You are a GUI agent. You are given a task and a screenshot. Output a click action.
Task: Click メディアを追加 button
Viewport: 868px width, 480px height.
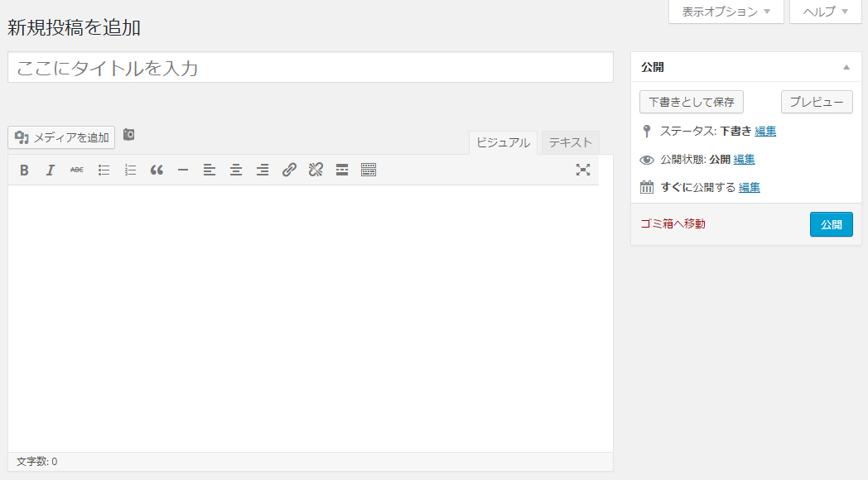(61, 137)
